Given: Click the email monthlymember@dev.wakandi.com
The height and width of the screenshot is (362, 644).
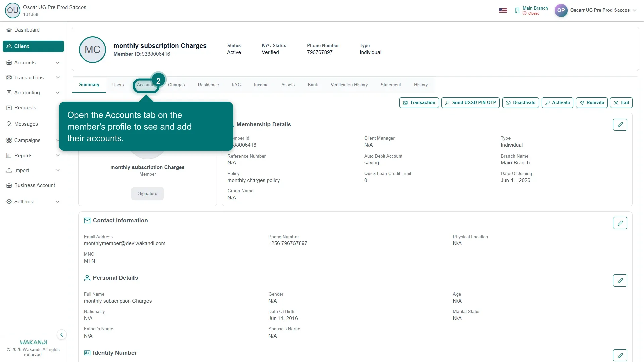Looking at the screenshot, I should click(124, 243).
